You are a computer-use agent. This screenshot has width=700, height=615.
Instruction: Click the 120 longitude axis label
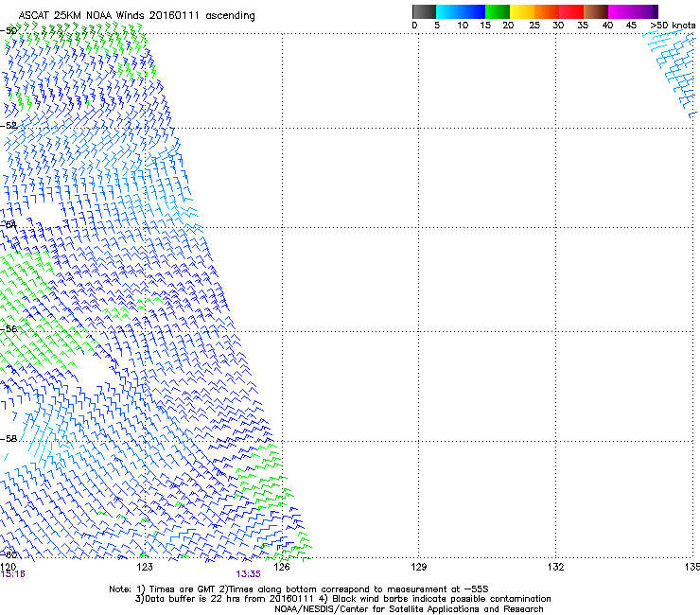(8, 567)
